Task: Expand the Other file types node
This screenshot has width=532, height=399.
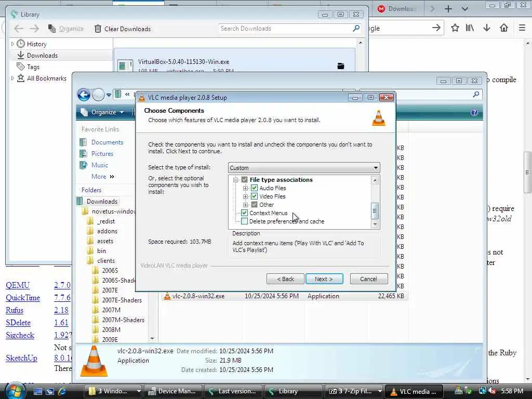Action: pos(246,205)
